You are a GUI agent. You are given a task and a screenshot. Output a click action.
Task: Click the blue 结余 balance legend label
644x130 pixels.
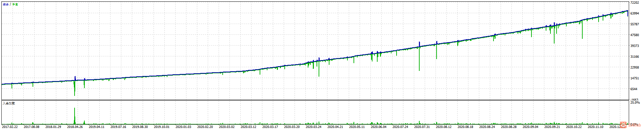pos(6,4)
